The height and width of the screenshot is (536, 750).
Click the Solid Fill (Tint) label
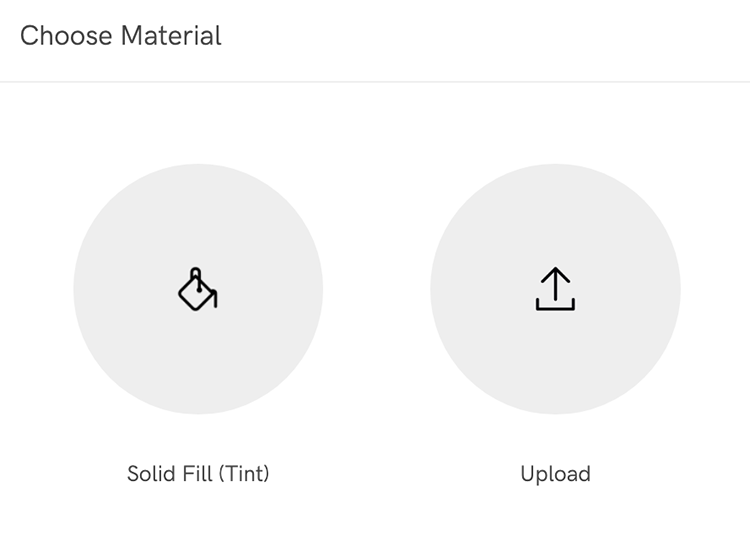tap(198, 473)
